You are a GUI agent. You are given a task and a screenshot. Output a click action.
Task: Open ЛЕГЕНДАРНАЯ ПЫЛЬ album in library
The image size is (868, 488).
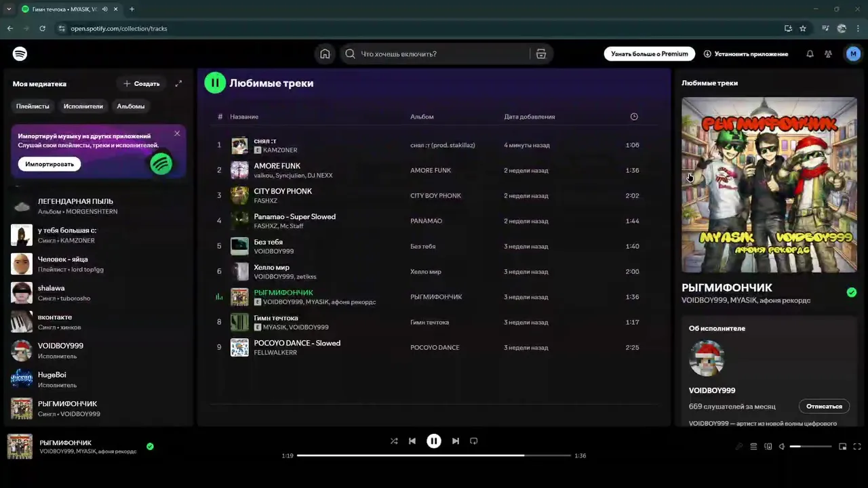coord(98,206)
